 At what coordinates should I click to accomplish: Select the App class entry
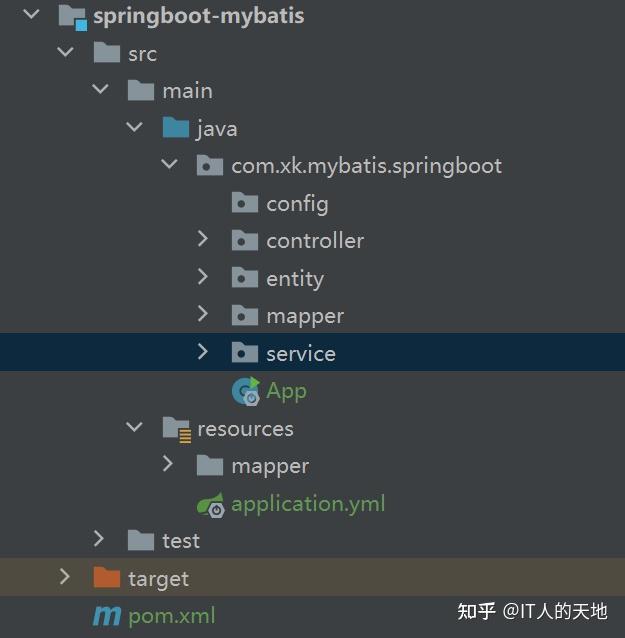(286, 391)
